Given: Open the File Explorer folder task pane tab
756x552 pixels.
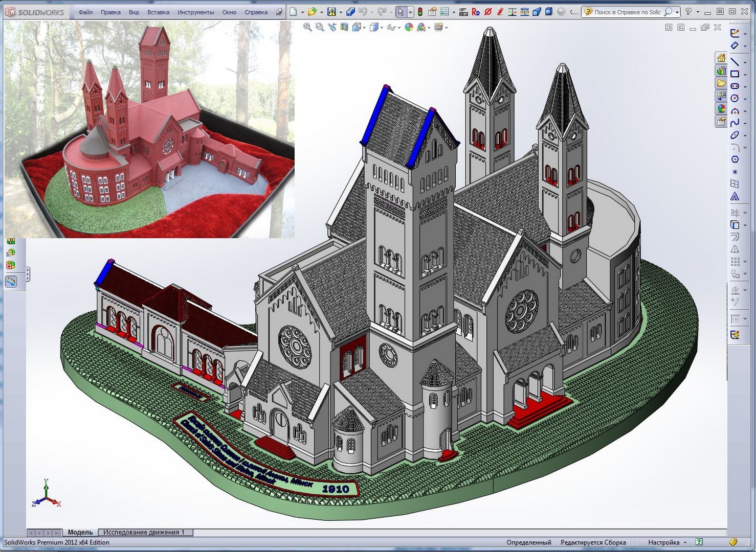Looking at the screenshot, I should [721, 83].
